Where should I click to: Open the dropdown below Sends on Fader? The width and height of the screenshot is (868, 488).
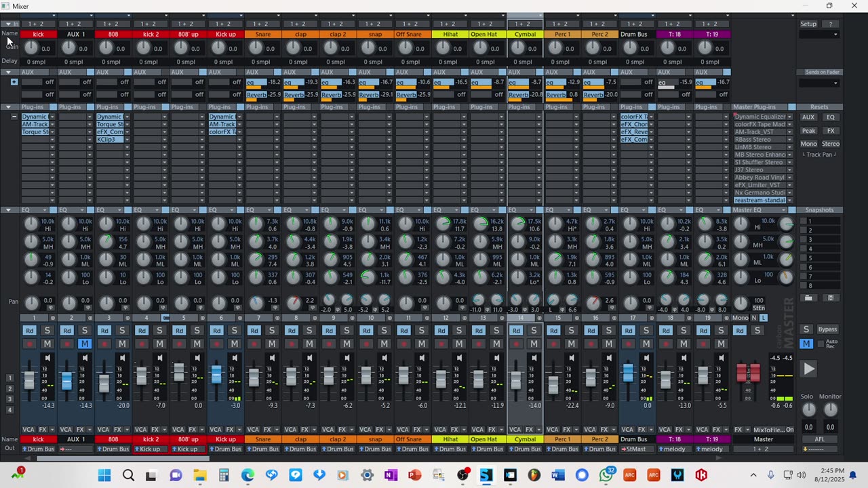819,83
